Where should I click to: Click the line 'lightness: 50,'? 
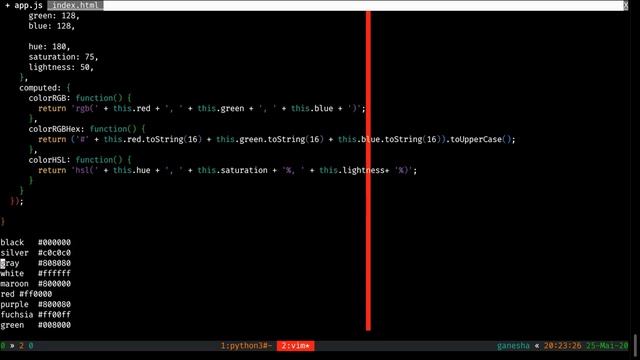[61, 67]
